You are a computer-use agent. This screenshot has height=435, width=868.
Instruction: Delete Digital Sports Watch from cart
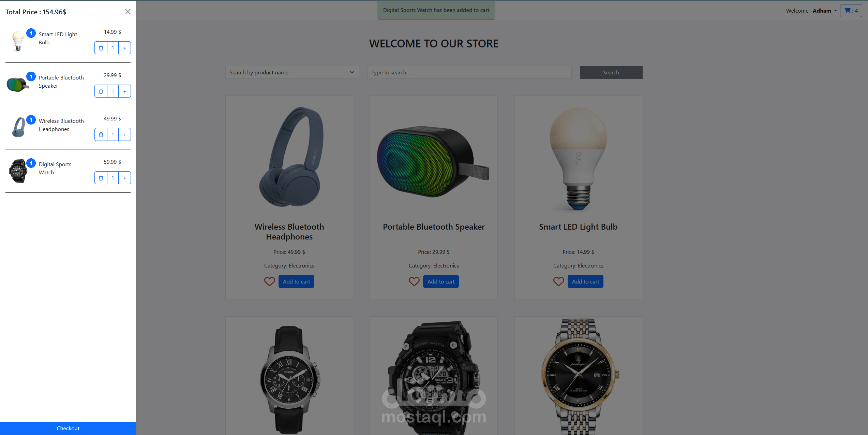[101, 178]
